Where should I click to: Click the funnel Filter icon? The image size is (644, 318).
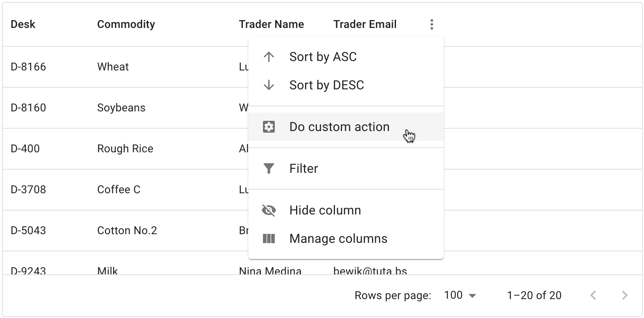(x=269, y=168)
